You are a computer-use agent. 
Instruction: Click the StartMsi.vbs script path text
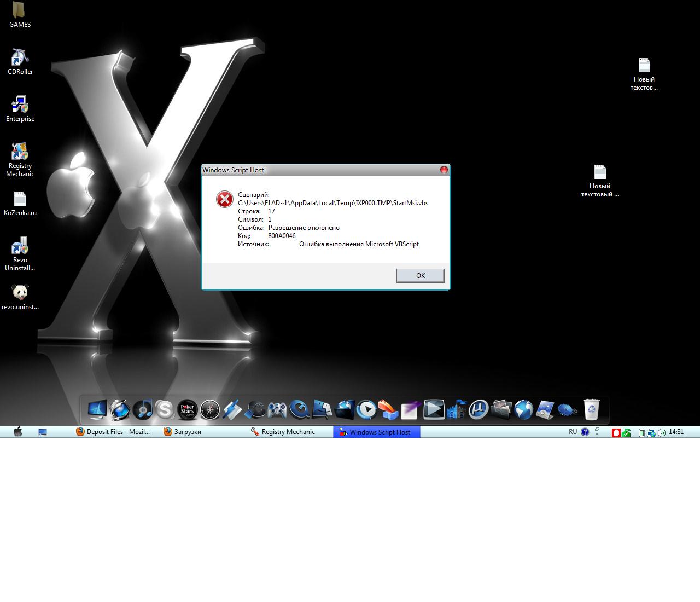pyautogui.click(x=333, y=203)
